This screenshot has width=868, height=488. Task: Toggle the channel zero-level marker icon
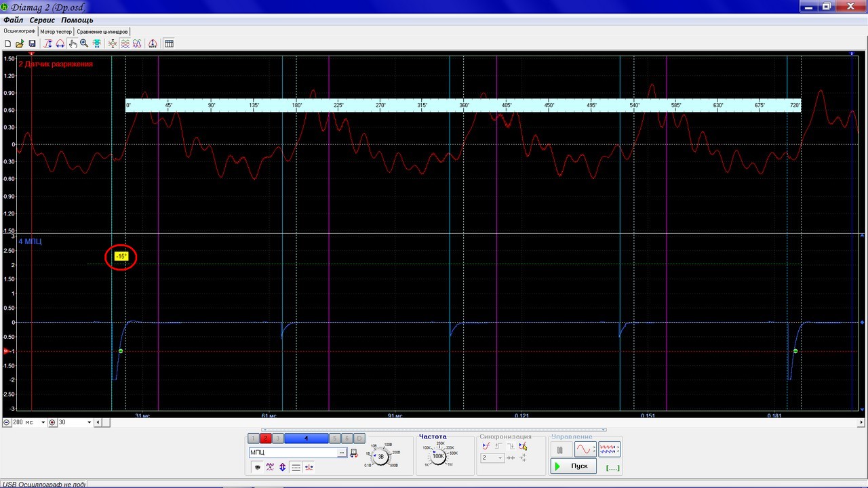click(x=309, y=467)
